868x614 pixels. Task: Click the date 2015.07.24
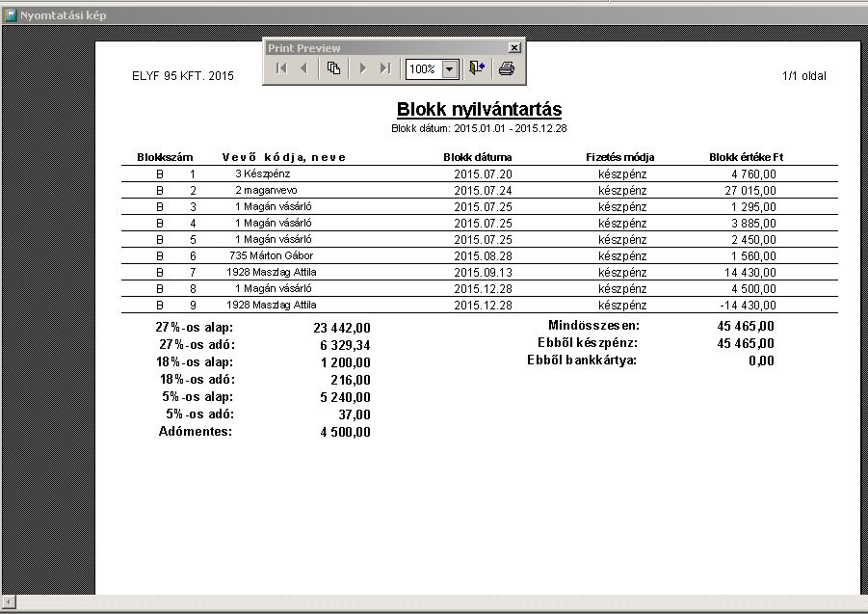point(484,191)
